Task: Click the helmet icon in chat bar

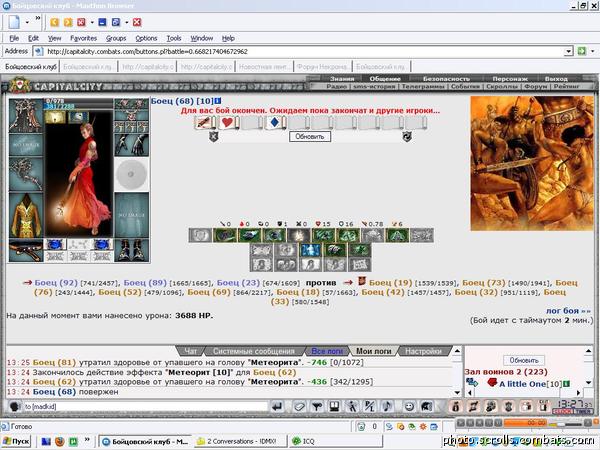Action: click(427, 406)
